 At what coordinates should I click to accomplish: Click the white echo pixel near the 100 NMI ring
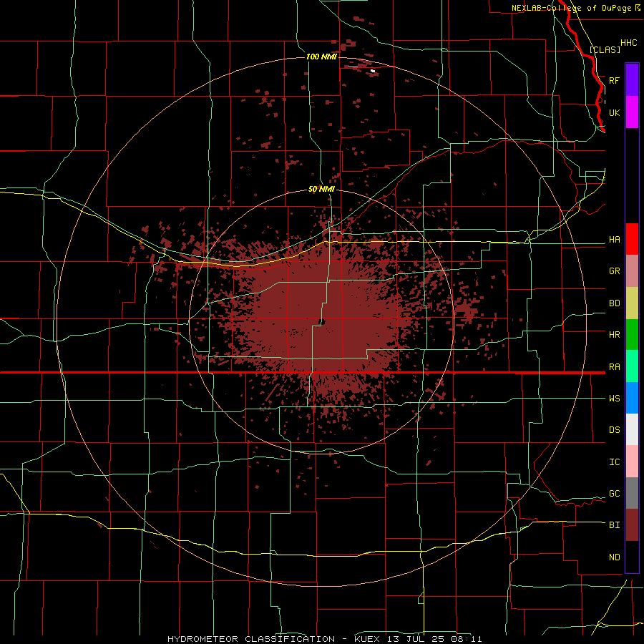(x=373, y=71)
